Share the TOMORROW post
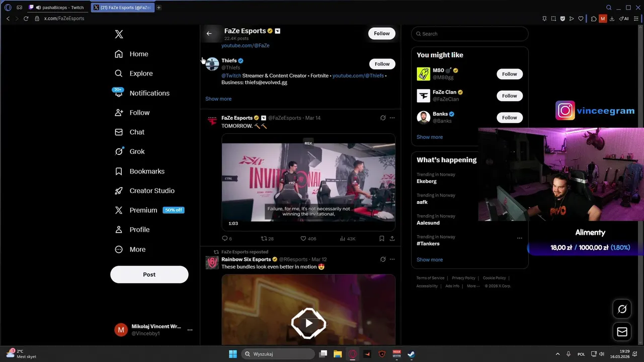 [x=392, y=238]
